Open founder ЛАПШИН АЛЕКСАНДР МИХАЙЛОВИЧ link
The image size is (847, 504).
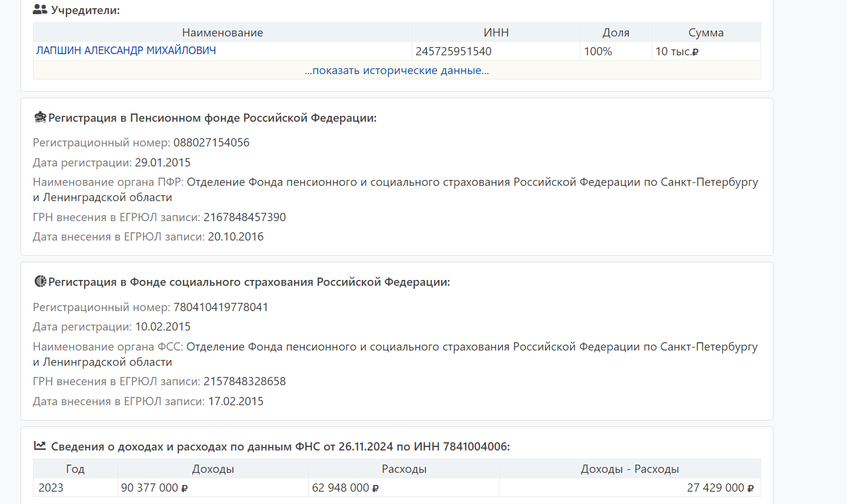point(126,51)
